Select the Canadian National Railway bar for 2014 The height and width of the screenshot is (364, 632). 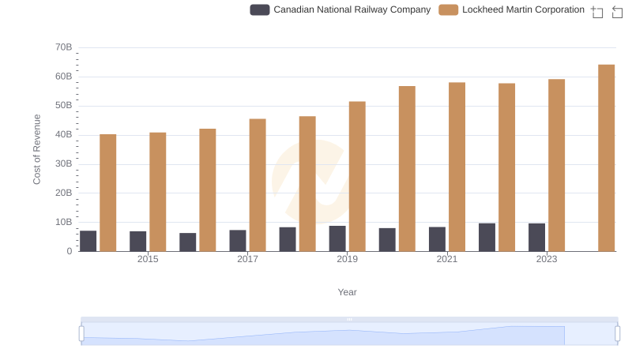88,241
